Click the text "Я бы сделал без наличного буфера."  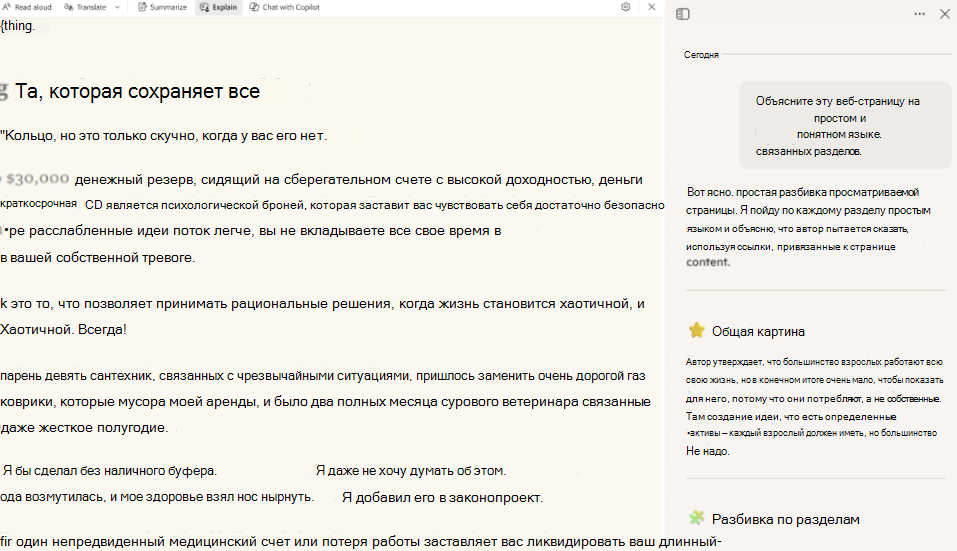110,470
